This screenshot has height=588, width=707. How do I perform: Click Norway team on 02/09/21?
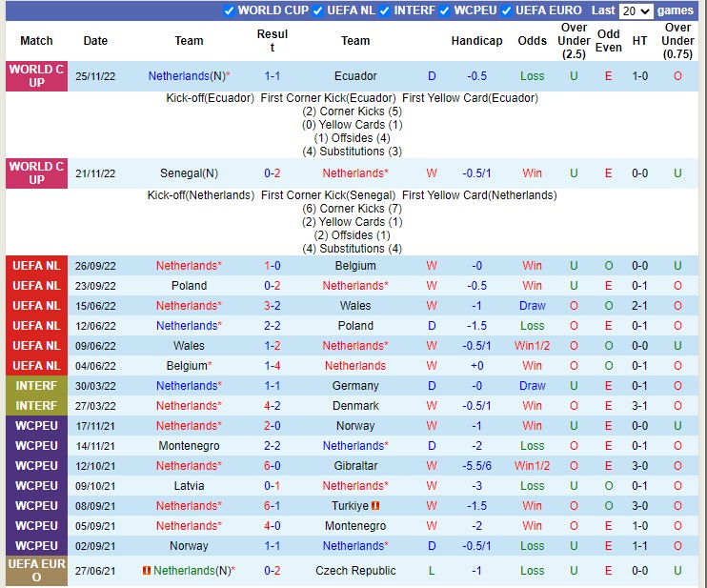[189, 546]
